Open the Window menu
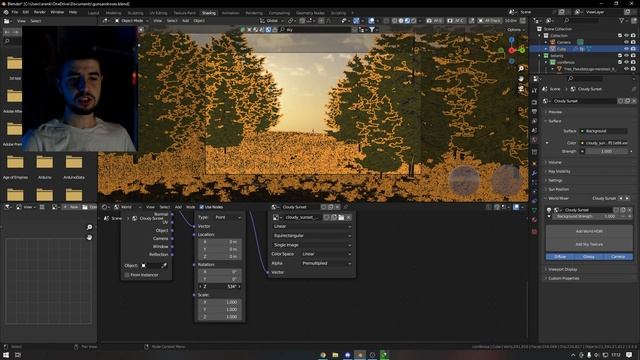 coord(57,12)
